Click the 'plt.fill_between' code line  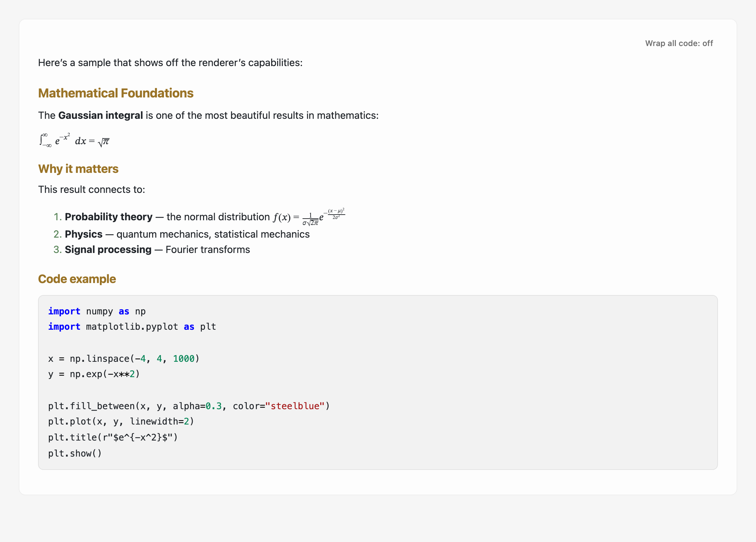click(x=189, y=406)
